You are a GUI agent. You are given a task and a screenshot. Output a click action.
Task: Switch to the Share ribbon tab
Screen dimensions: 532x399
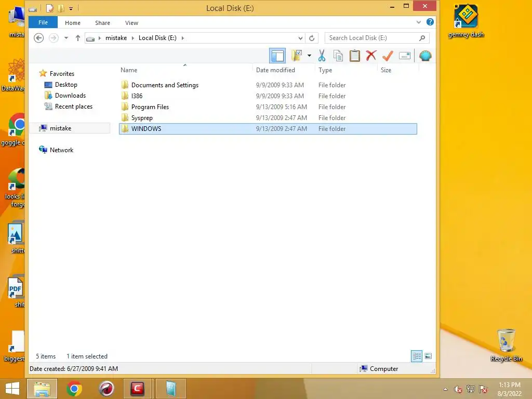pos(102,23)
